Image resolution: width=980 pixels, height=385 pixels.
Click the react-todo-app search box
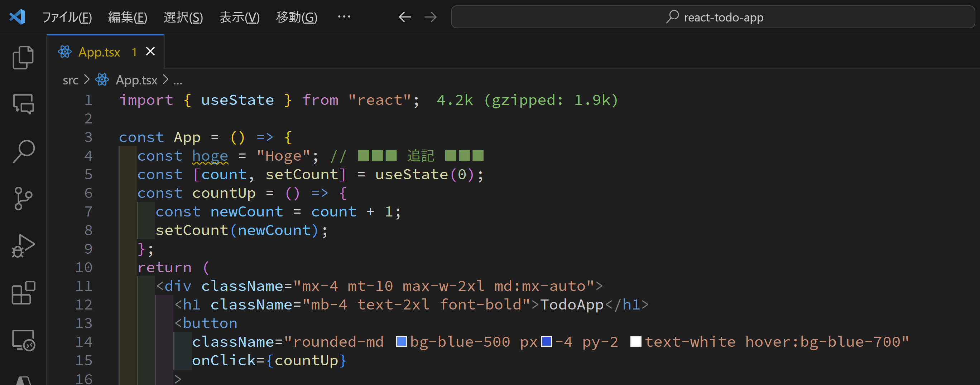712,17
